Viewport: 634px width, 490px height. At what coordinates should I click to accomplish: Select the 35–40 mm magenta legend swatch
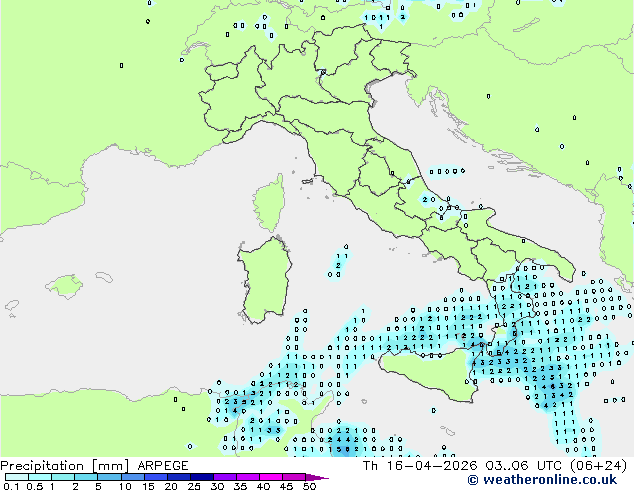247,477
